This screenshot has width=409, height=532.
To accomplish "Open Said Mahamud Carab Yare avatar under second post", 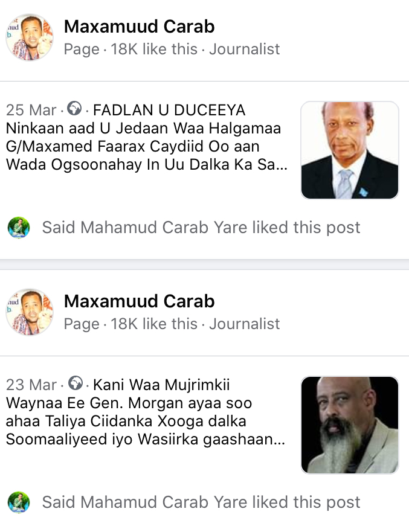I will click(x=19, y=502).
